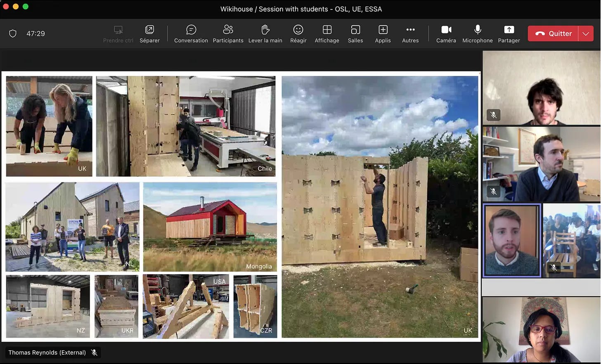Click muted mic icon on second participant video

[x=493, y=191]
